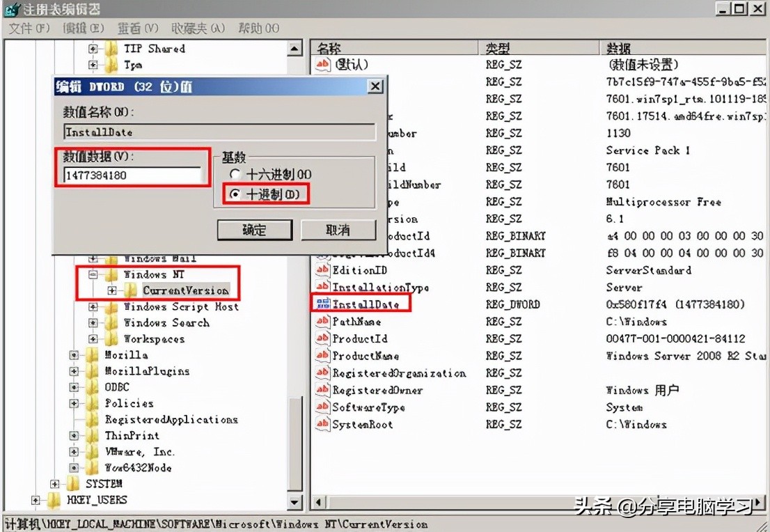
Task: Select the PathName string value icon
Action: [x=321, y=321]
